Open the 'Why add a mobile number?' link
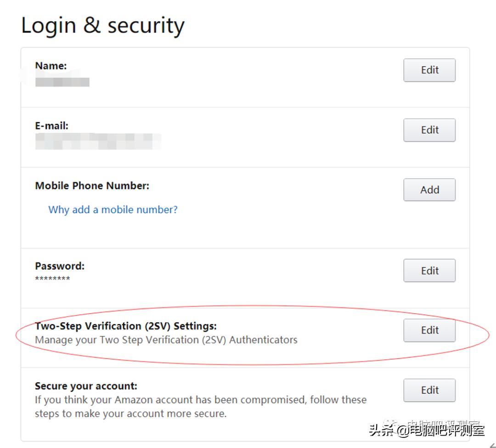 (x=113, y=210)
